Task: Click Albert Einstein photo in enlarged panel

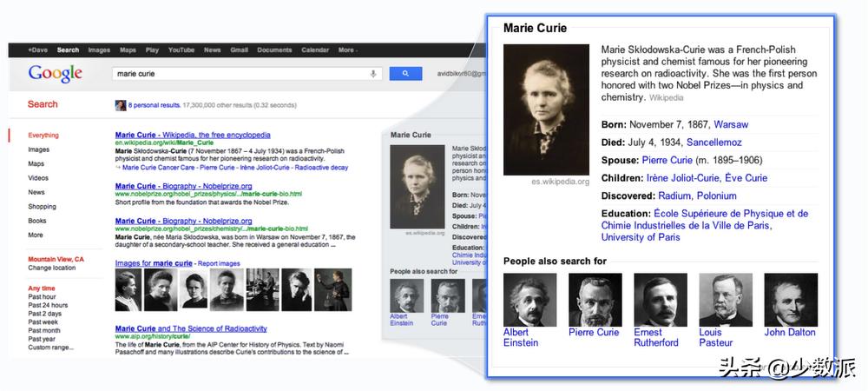Action: point(529,300)
